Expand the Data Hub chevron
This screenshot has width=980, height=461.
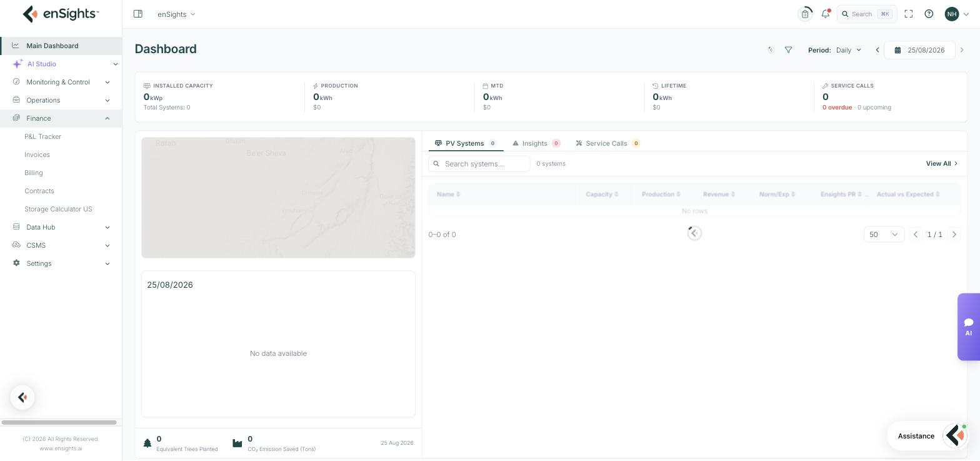107,227
